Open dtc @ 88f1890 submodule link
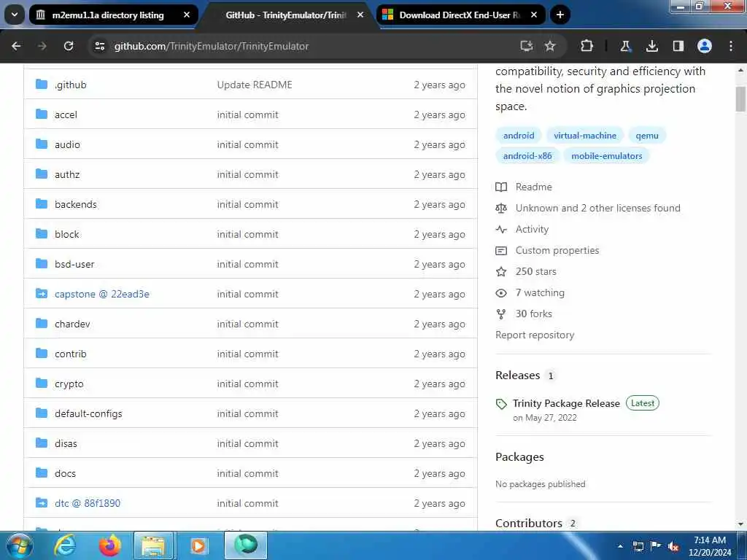The image size is (747, 560). point(88,503)
